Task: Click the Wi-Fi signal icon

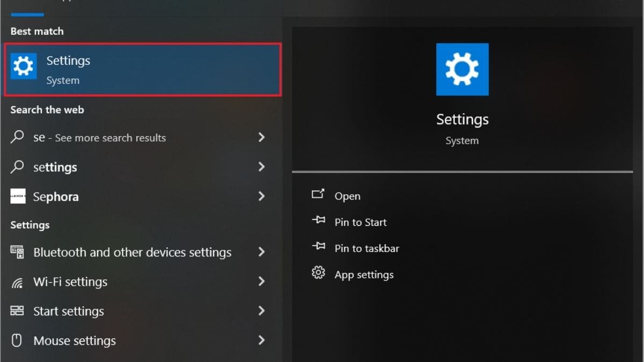Action: (x=17, y=282)
